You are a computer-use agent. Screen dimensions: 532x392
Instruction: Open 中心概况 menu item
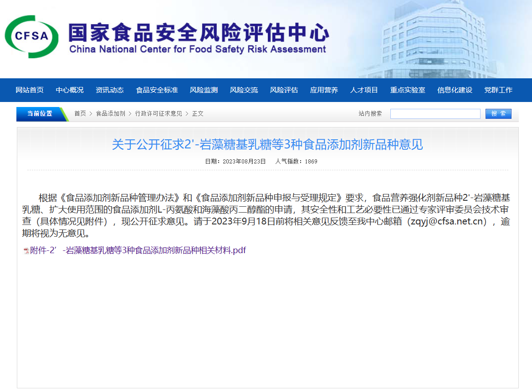pos(70,90)
